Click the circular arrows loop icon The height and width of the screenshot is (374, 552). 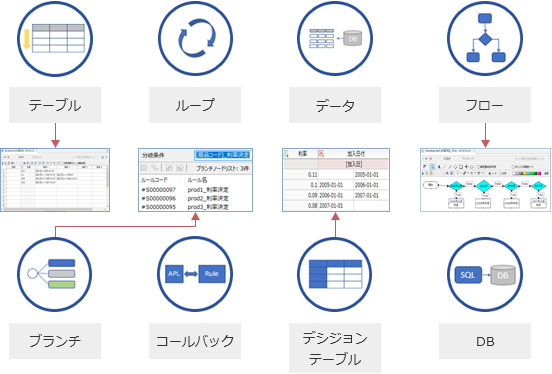click(x=195, y=38)
